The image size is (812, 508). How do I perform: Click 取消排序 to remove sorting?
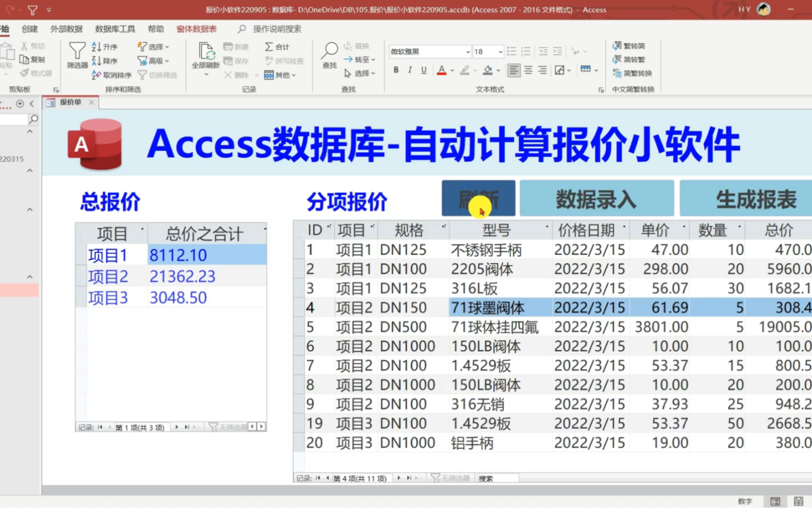[x=111, y=75]
